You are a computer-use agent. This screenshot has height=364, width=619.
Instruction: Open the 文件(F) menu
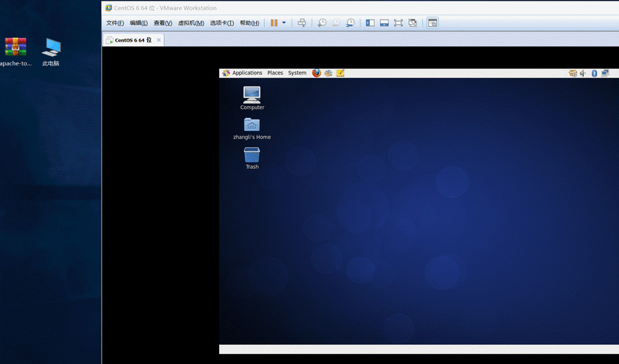coord(115,23)
